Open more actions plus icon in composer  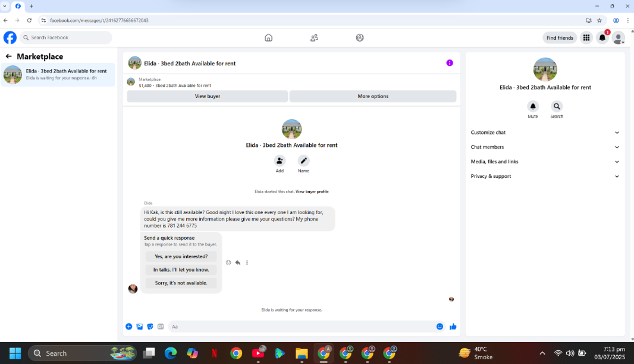pos(128,327)
